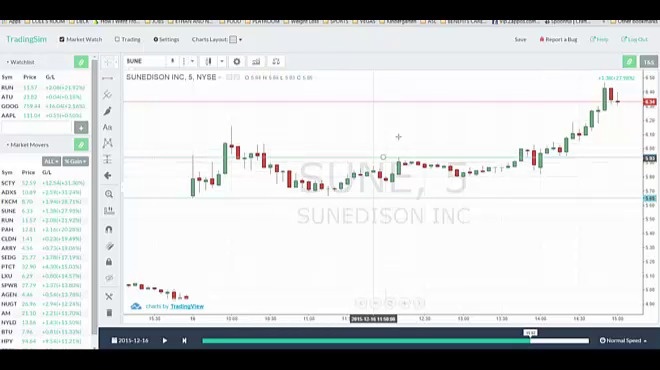The height and width of the screenshot is (370, 660).
Task: Select the crosshair cursor tool
Action: (108, 62)
